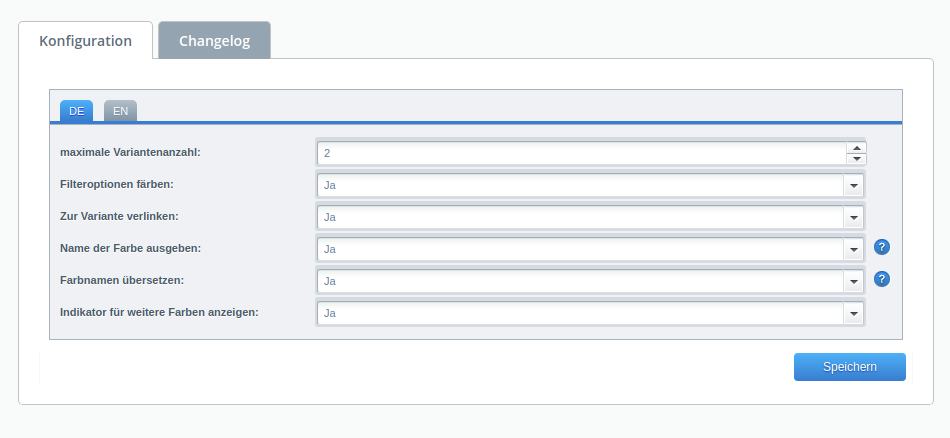Viewport: 950px width, 438px height.
Task: Expand the Farbnamen übersetzen dropdown arrow
Action: coord(854,281)
